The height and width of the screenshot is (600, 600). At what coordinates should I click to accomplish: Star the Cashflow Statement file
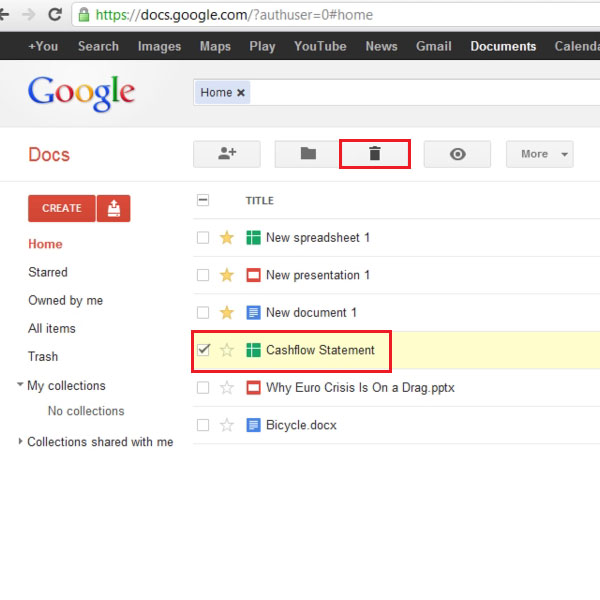(x=227, y=350)
